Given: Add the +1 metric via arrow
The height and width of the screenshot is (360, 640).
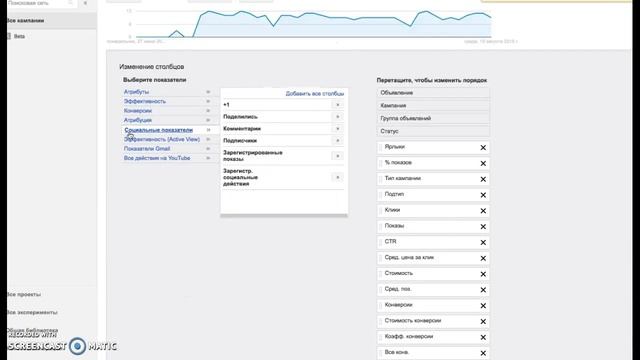Looking at the screenshot, I should coord(338,105).
